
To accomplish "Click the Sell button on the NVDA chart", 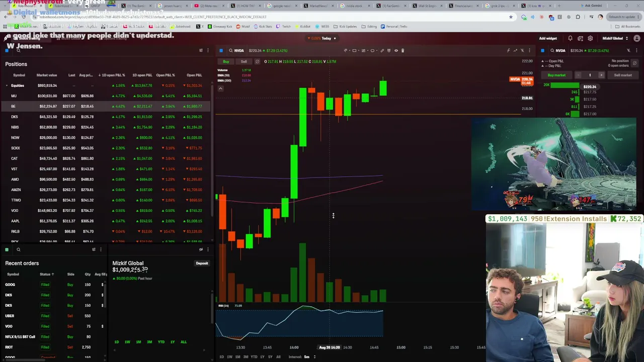I will pos(244,61).
